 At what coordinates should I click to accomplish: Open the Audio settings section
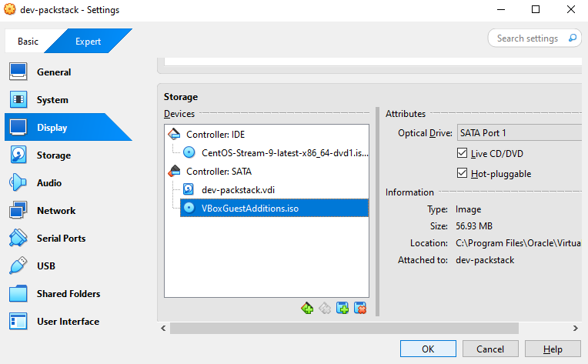(48, 183)
